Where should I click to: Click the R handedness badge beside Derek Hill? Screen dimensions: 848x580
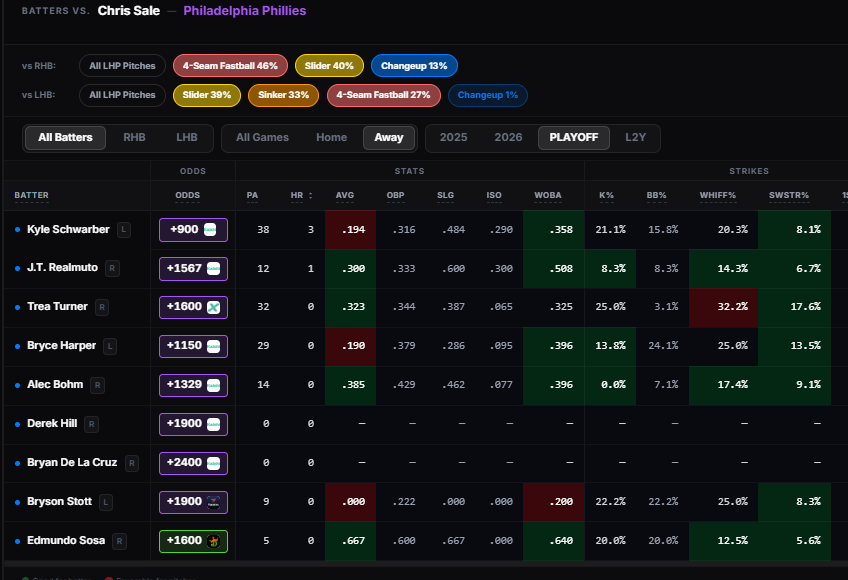[91, 424]
